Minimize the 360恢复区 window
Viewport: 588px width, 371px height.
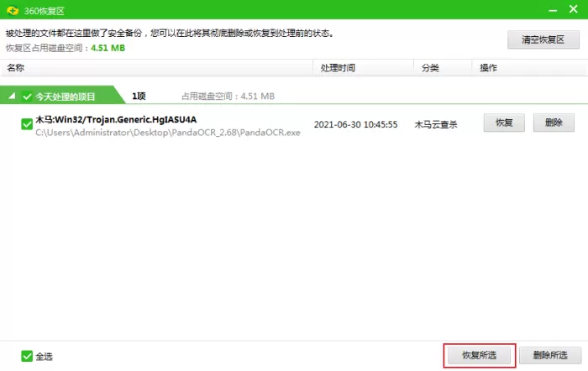pyautogui.click(x=553, y=10)
